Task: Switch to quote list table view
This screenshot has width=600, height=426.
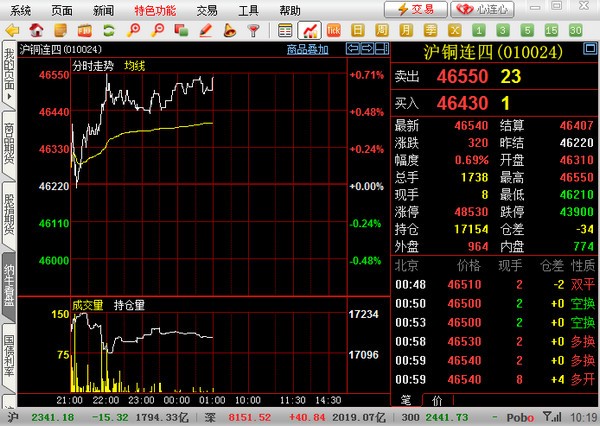Action: click(285, 30)
